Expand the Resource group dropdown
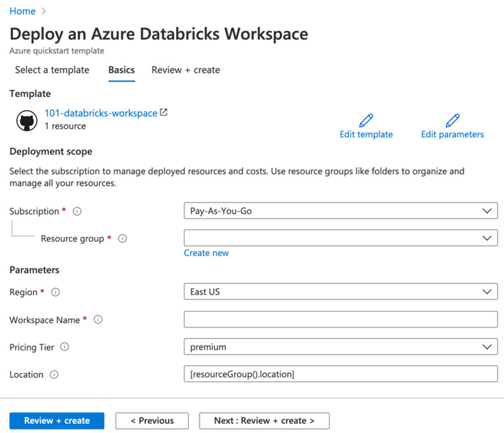504x433 pixels. 341,238
